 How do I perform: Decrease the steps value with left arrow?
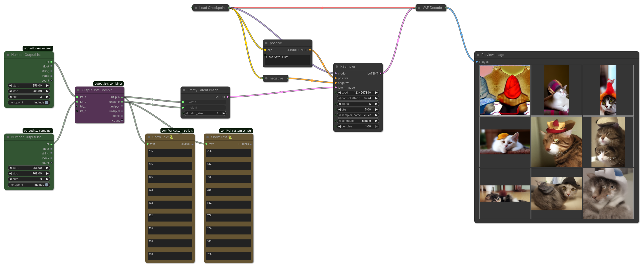339,104
